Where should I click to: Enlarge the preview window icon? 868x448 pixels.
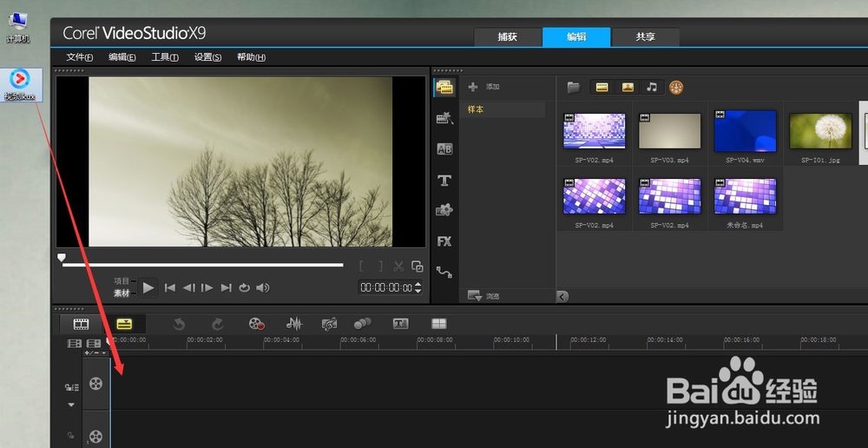coord(418,266)
